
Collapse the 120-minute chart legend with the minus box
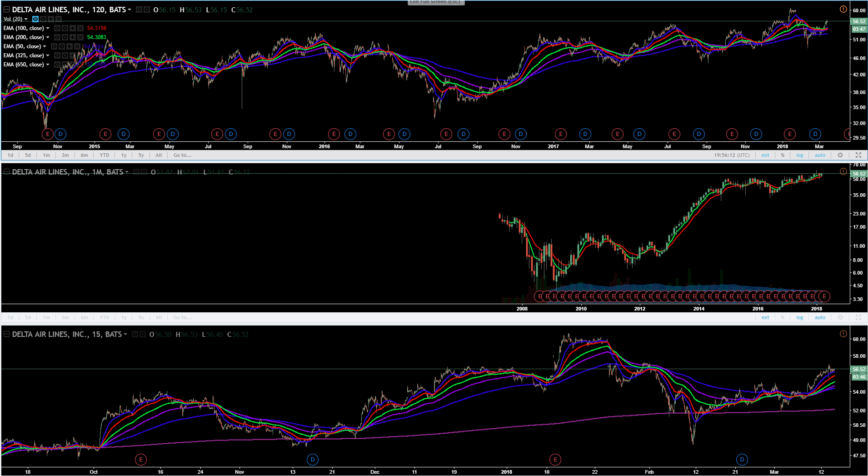(x=6, y=10)
